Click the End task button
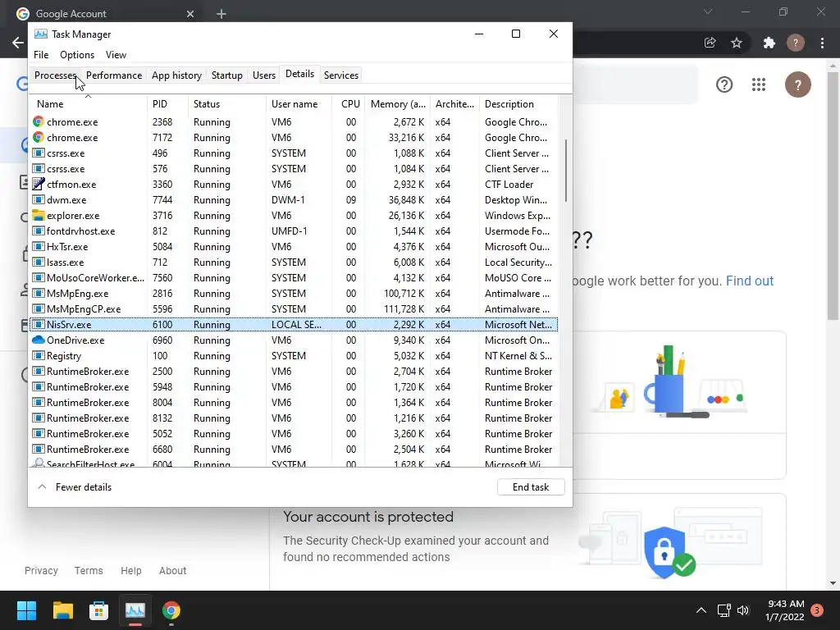Viewport: 840px width, 630px height. [x=531, y=487]
